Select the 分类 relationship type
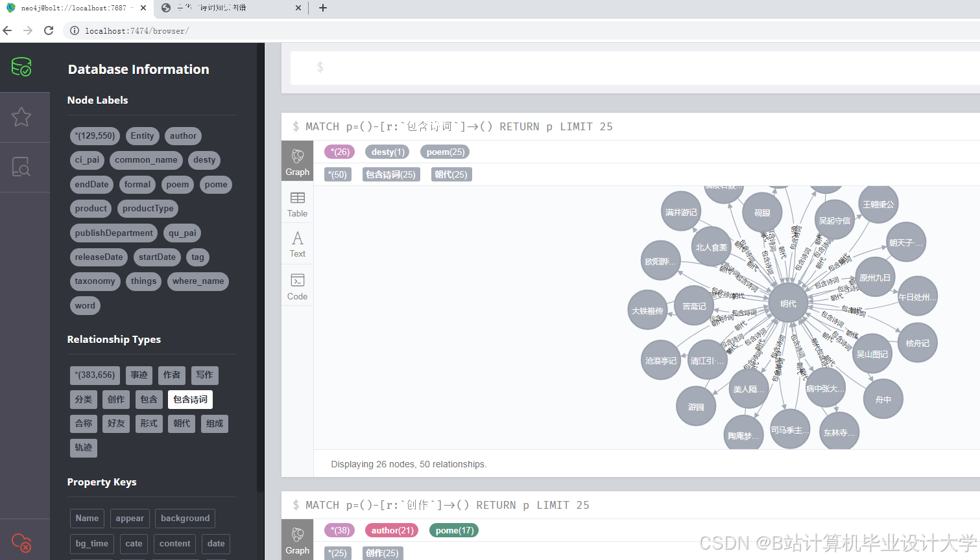Viewport: 980px width, 560px height. point(84,400)
